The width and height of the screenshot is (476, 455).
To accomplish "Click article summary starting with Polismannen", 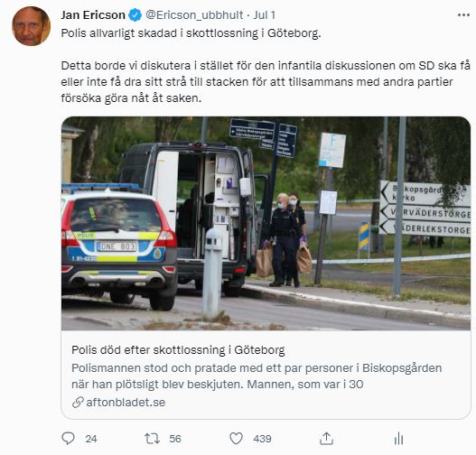I will coord(257,376).
